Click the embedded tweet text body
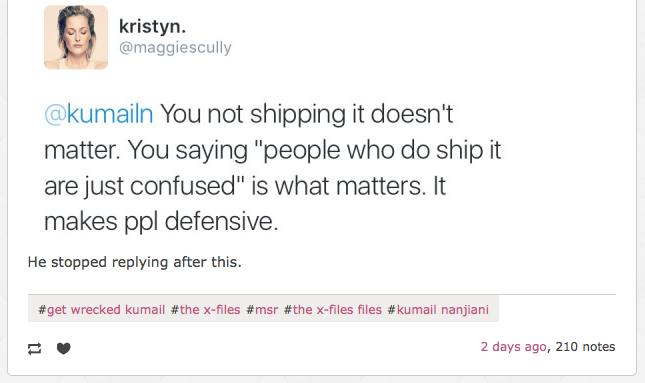The width and height of the screenshot is (645, 383). point(272,168)
